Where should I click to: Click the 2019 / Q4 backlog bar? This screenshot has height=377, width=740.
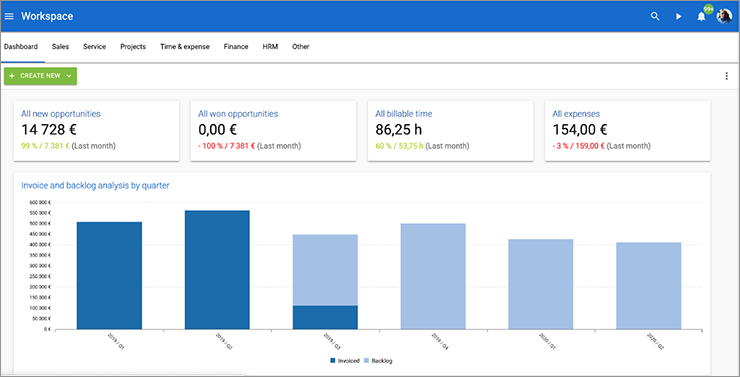click(433, 276)
